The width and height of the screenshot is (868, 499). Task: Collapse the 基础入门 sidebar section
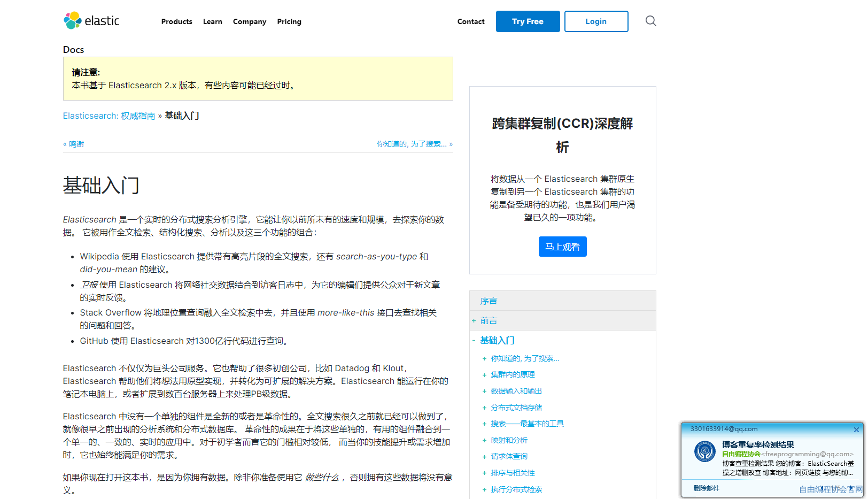474,340
